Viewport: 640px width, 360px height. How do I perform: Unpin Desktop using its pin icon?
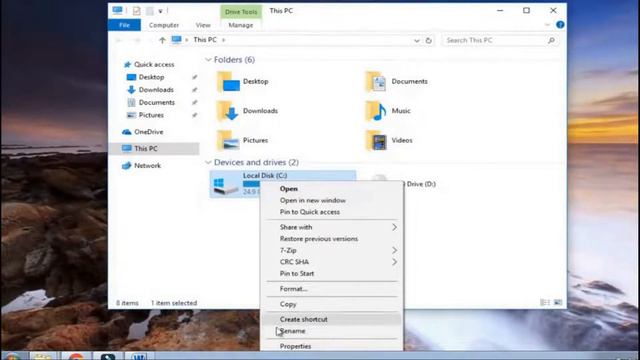pyautogui.click(x=195, y=77)
